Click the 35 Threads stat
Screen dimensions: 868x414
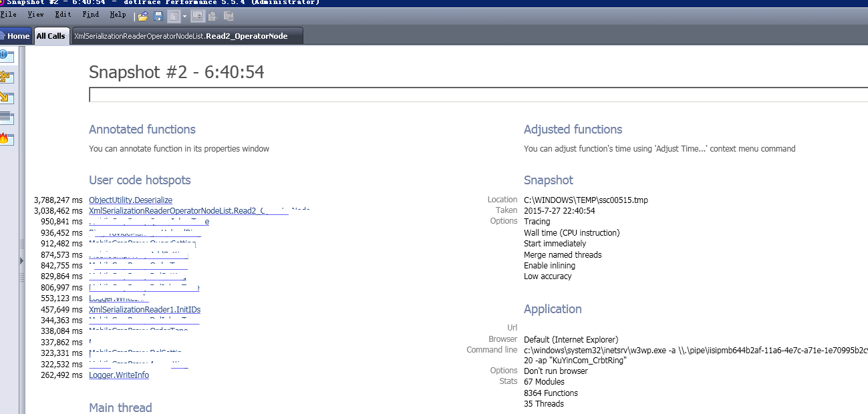(544, 403)
